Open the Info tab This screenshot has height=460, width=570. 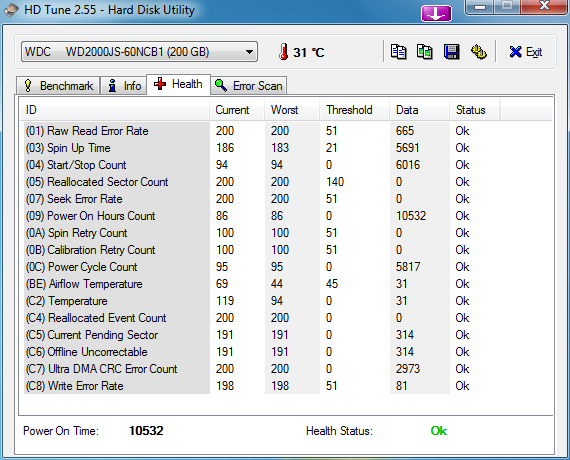pos(124,86)
